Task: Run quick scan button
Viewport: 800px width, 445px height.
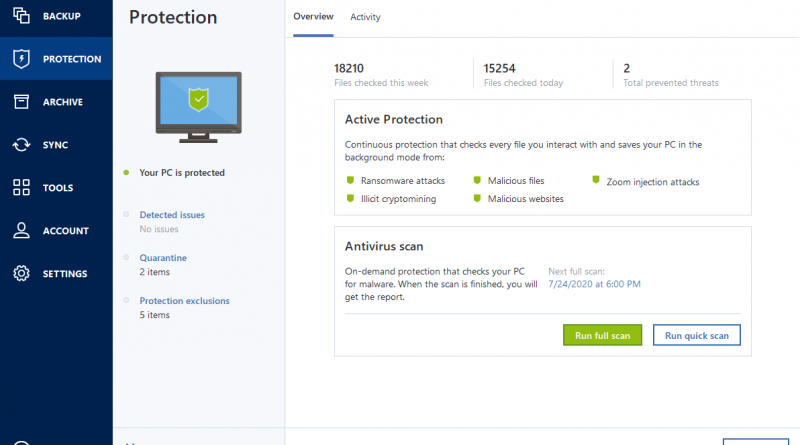Action: point(696,335)
